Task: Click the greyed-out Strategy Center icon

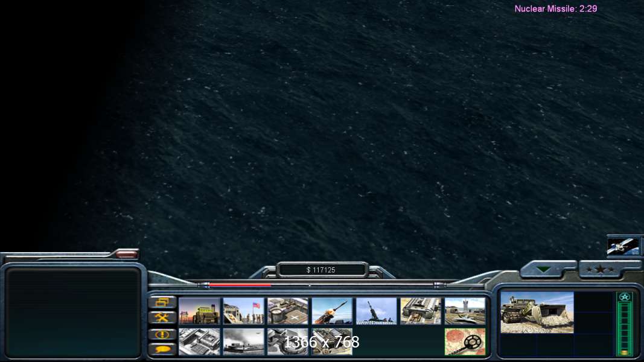Action: [x=200, y=341]
